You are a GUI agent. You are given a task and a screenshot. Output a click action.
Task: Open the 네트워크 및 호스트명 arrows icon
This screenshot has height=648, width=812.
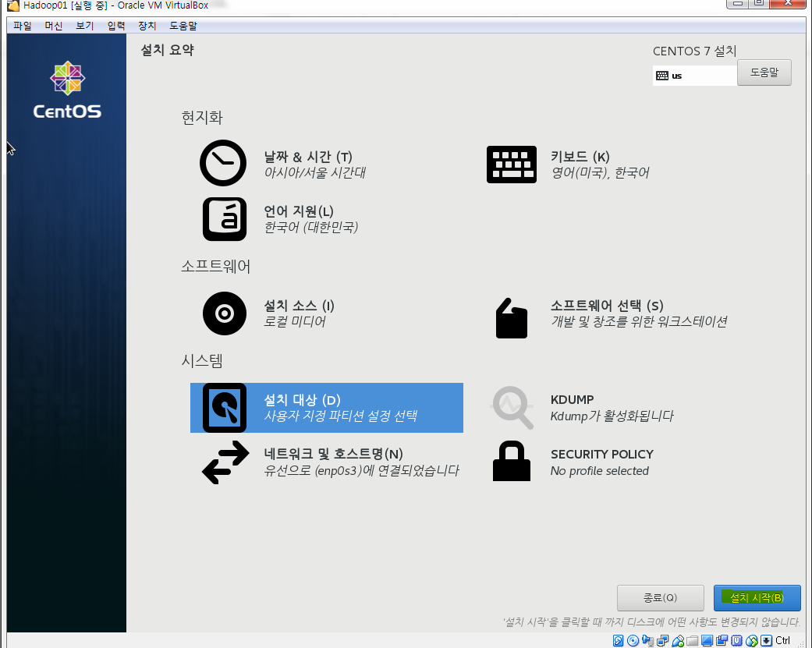225,462
